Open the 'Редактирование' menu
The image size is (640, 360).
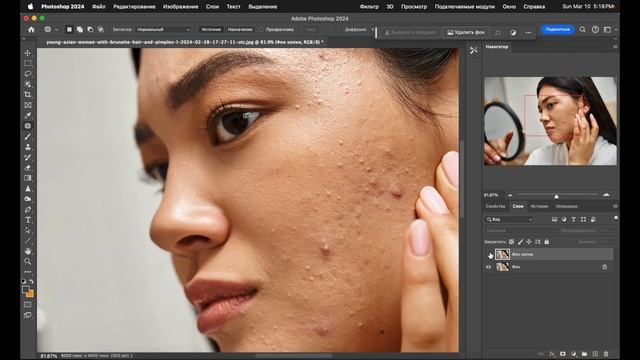[x=134, y=7]
